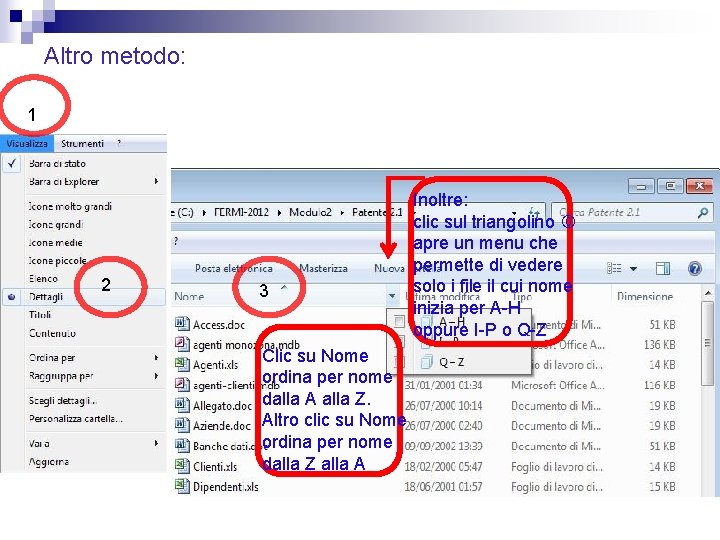Expand arrow after Modulo2 breadcrumb
This screenshot has width=720, height=540.
[x=342, y=213]
